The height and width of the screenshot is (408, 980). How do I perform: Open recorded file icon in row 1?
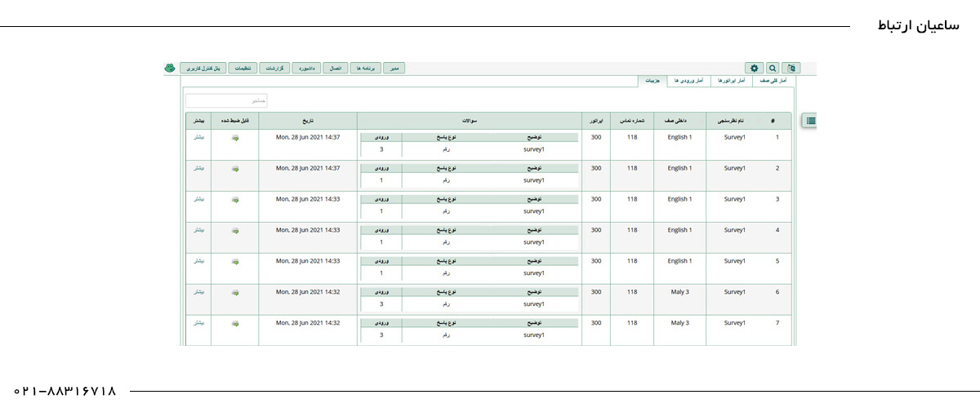pyautogui.click(x=235, y=138)
